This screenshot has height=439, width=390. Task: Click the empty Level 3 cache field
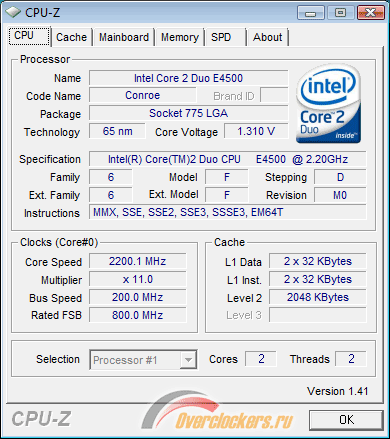(x=318, y=315)
